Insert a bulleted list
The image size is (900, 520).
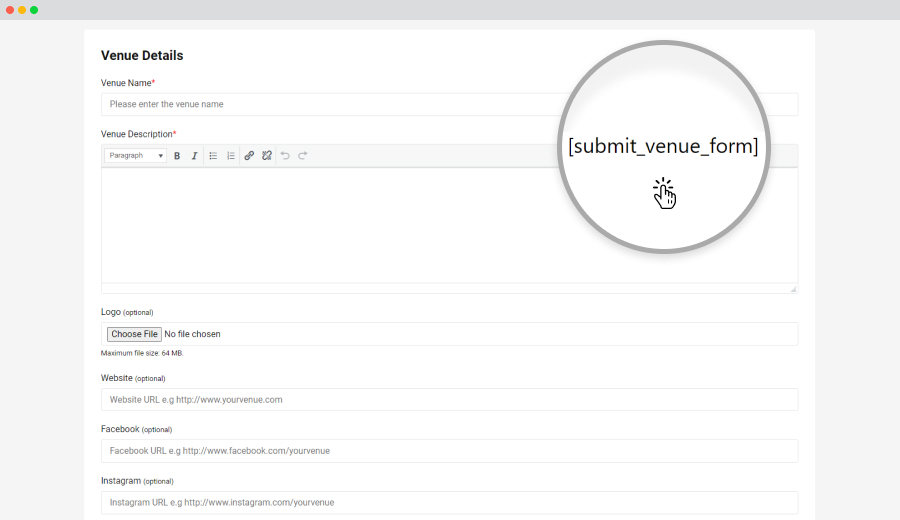[x=213, y=156]
